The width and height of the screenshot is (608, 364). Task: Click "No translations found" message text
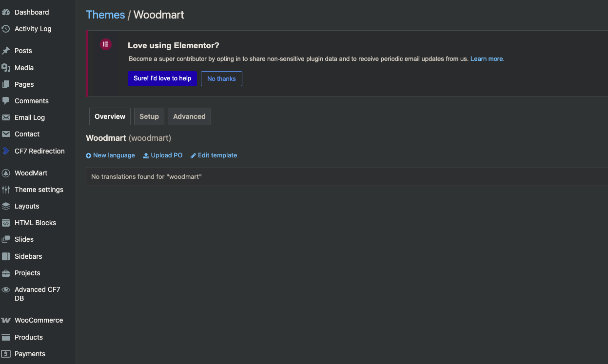point(146,177)
